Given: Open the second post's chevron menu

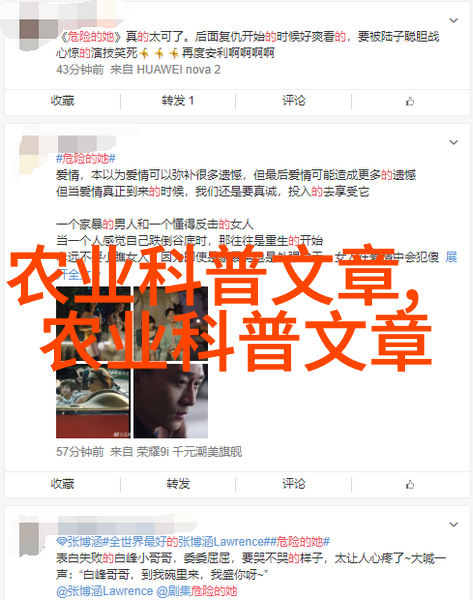Looking at the screenshot, I should pyautogui.click(x=453, y=142).
